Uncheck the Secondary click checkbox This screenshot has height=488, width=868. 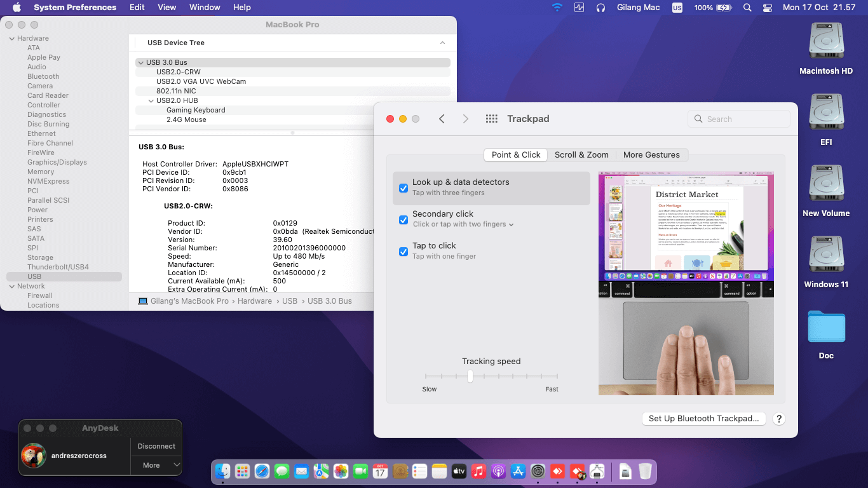pos(403,220)
